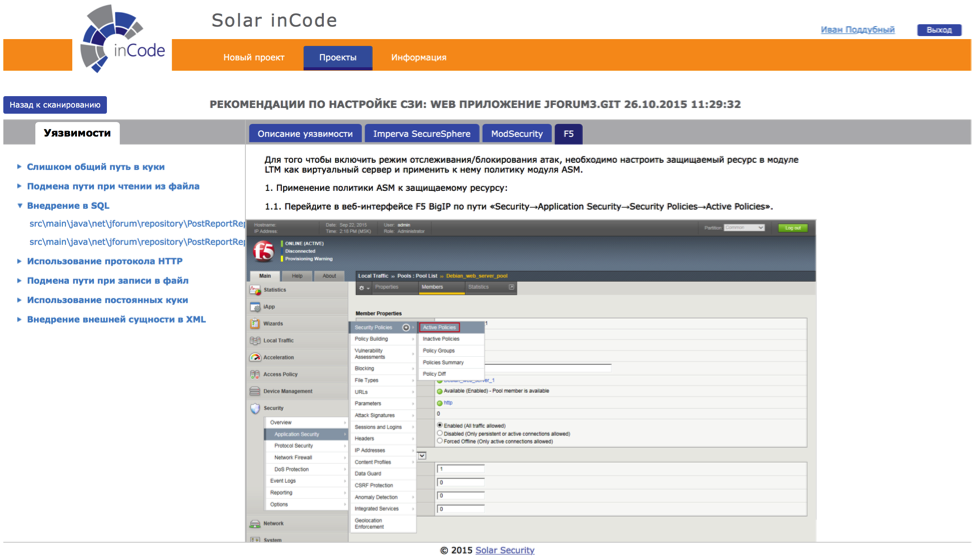Click green Log out button in F5
This screenshot has width=975, height=559.
tap(793, 228)
